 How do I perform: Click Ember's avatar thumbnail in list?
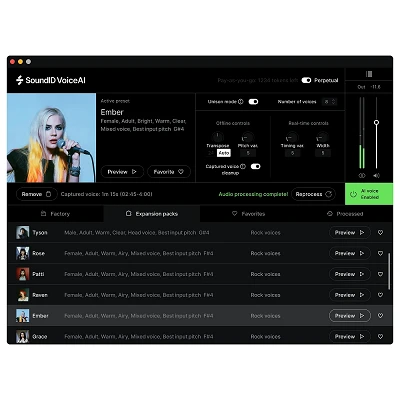point(23,316)
